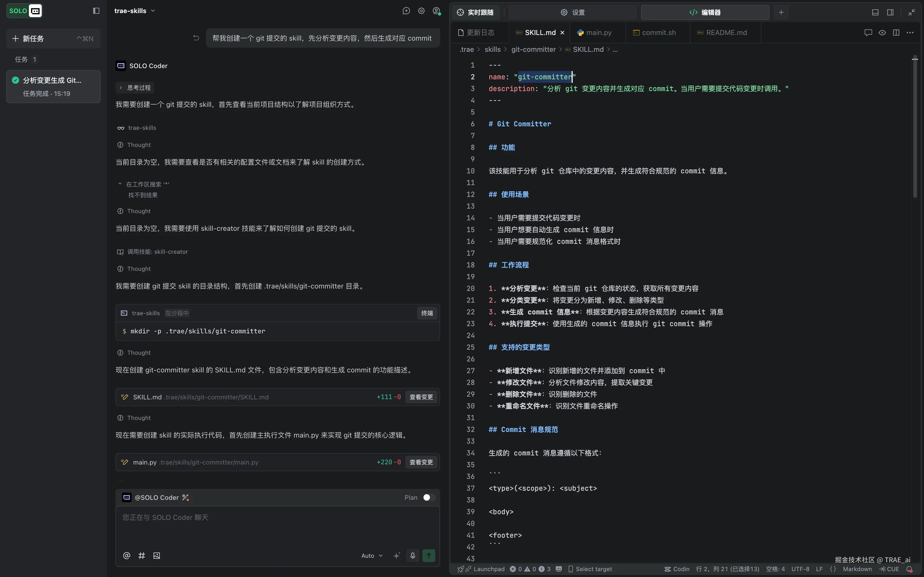Toggle the split editor layout icon
This screenshot has height=577, width=924.
[896, 32]
